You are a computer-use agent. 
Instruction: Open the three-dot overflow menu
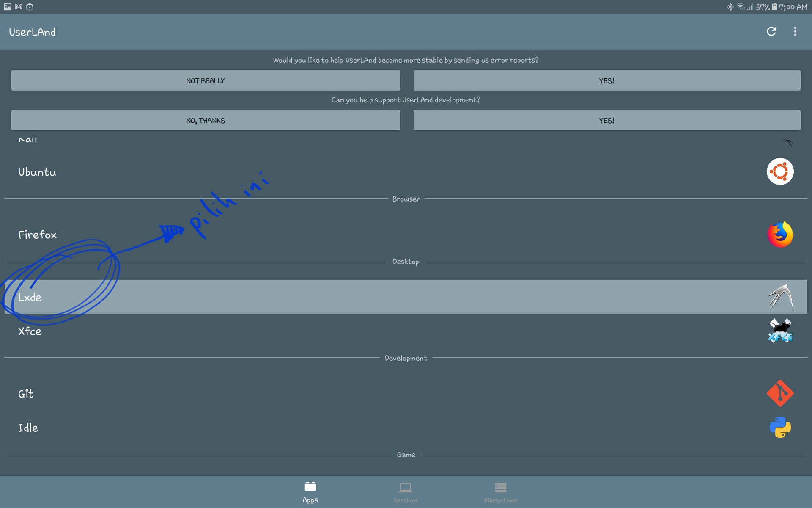pos(795,31)
